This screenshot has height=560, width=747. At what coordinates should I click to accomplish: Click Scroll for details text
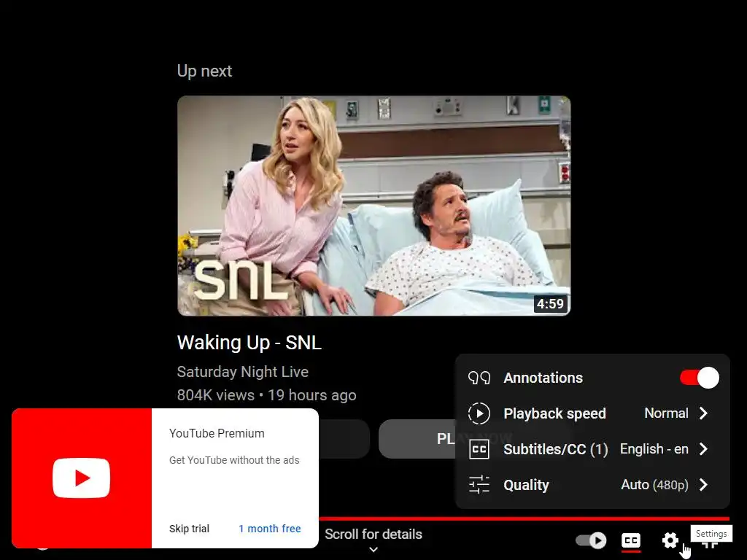pyautogui.click(x=373, y=534)
